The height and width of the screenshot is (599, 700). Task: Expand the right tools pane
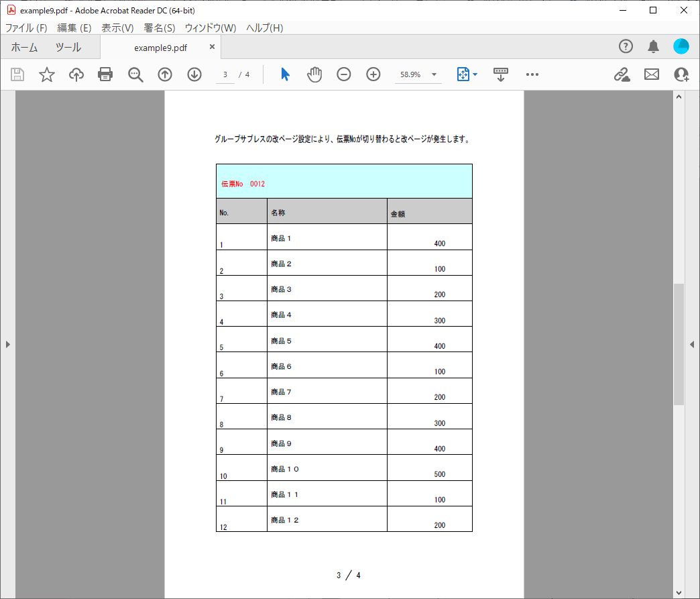pos(692,344)
